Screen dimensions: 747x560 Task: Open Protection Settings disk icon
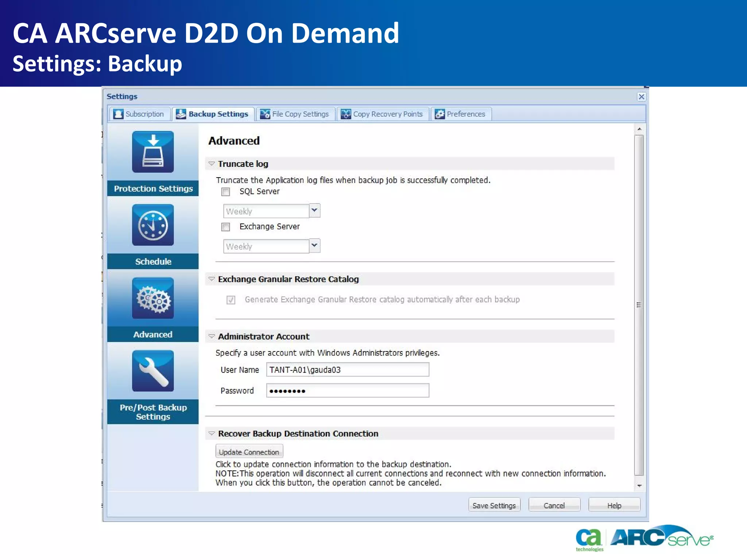pos(153,152)
